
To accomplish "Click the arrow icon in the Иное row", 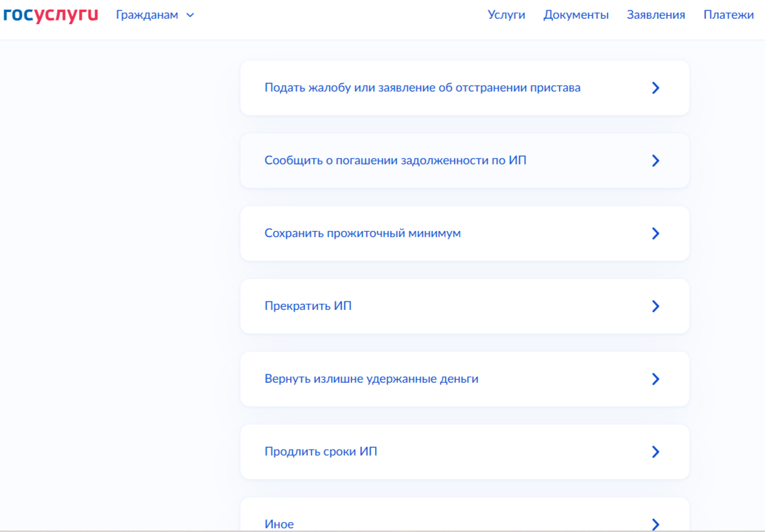I will [x=655, y=524].
